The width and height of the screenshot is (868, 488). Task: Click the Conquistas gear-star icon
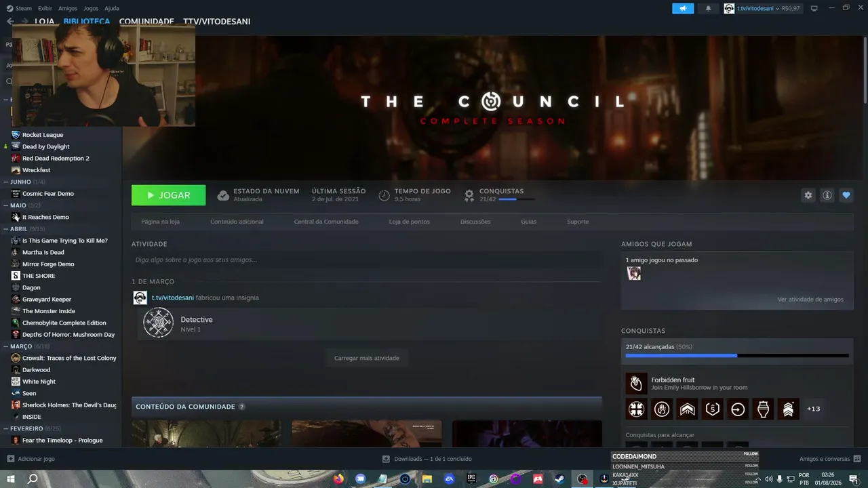coord(469,195)
